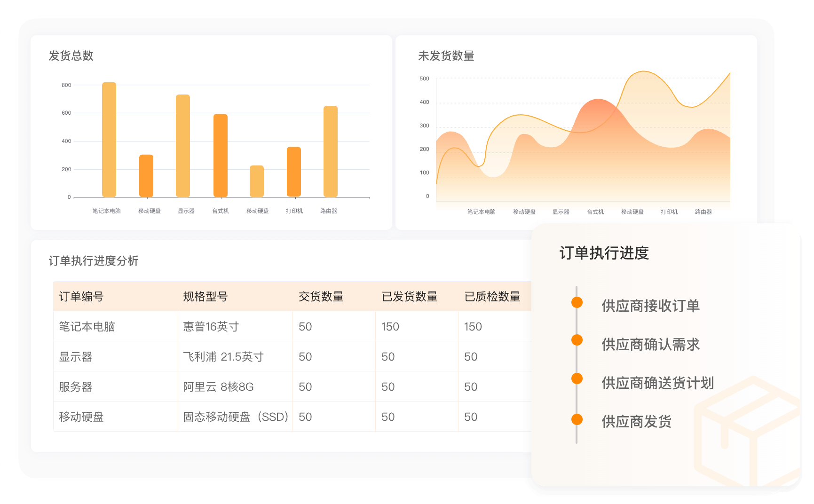This screenshot has width=814, height=504.
Task: Select the 飞利浦 21.5英寸 table cell
Action: 223,357
